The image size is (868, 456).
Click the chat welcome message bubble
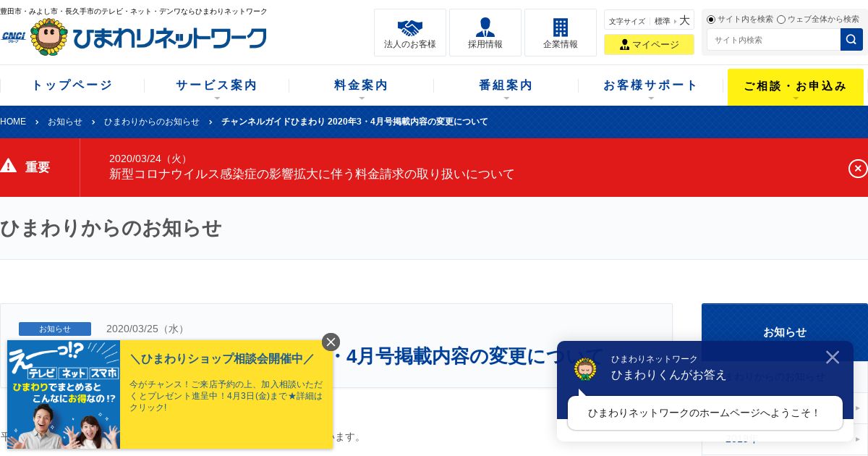tap(705, 413)
